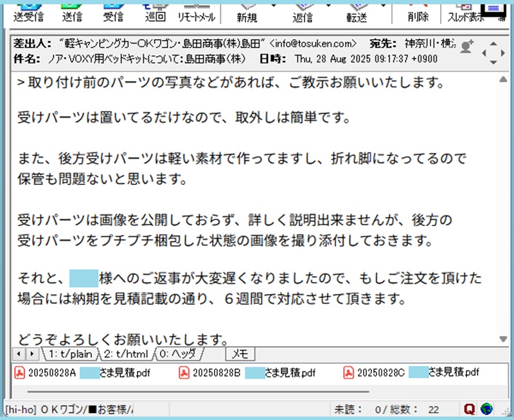Switch to the 1: t/plain tab

tap(68, 354)
